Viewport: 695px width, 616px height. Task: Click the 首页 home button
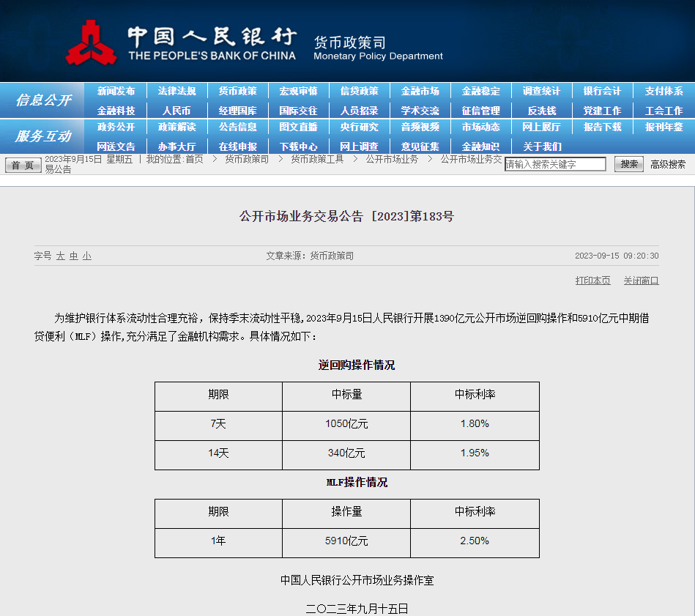coord(23,166)
